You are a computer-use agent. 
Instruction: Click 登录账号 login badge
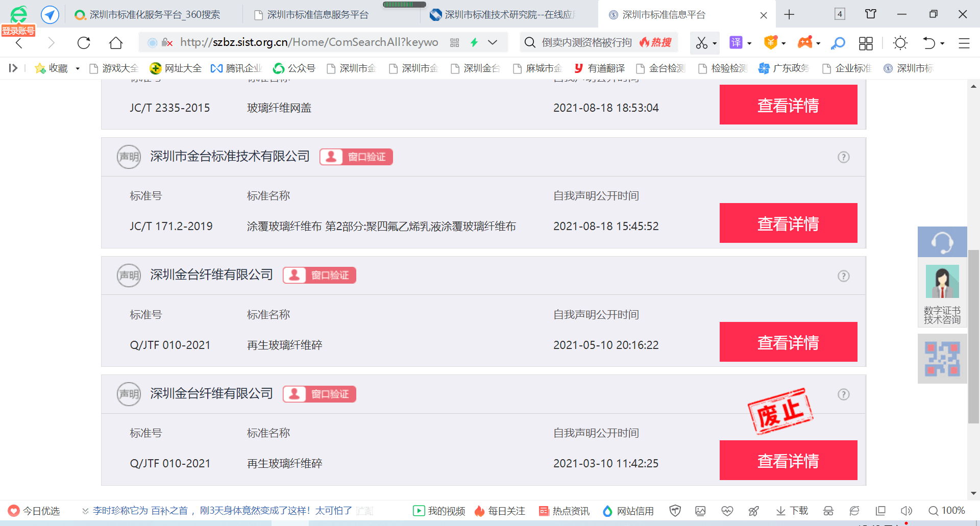click(18, 31)
